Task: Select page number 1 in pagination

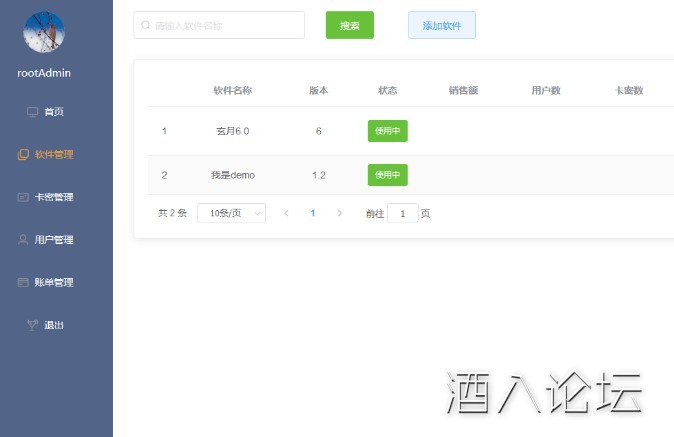Action: click(x=313, y=213)
